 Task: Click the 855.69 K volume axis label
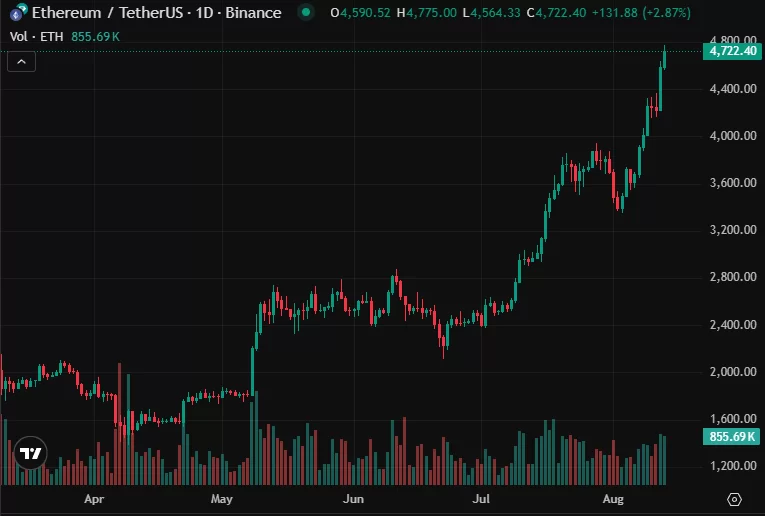point(731,437)
